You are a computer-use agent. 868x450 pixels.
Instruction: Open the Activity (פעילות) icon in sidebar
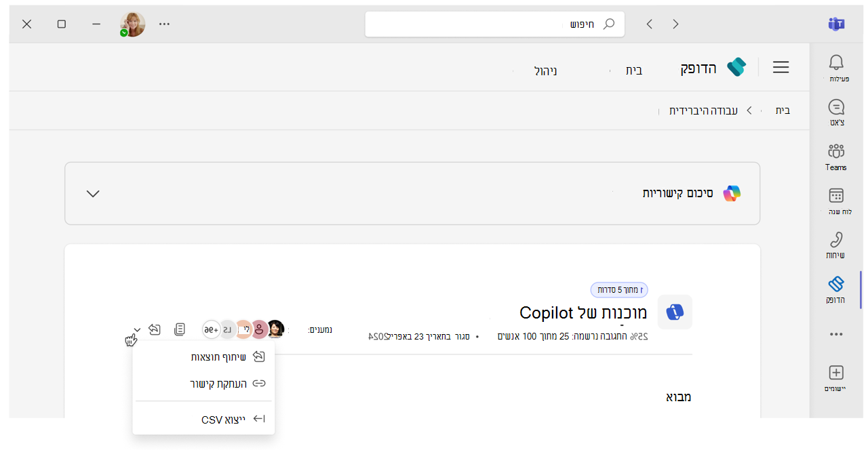(x=836, y=66)
